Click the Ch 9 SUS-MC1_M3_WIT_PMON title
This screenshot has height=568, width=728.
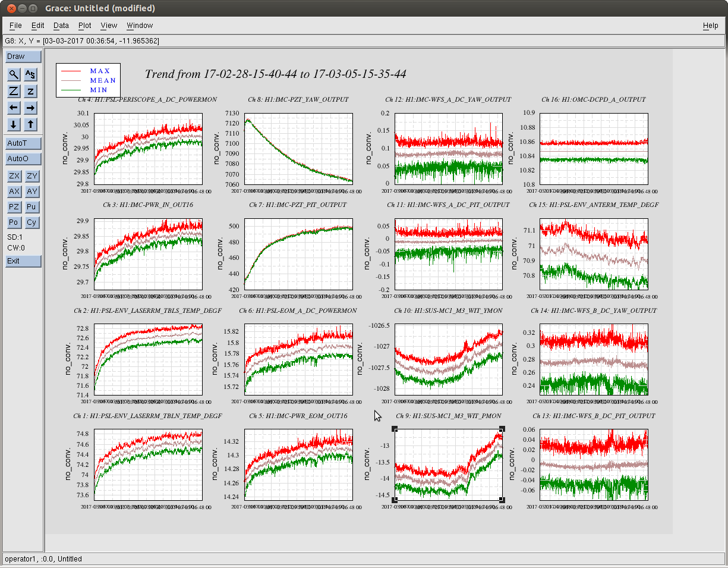point(448,416)
